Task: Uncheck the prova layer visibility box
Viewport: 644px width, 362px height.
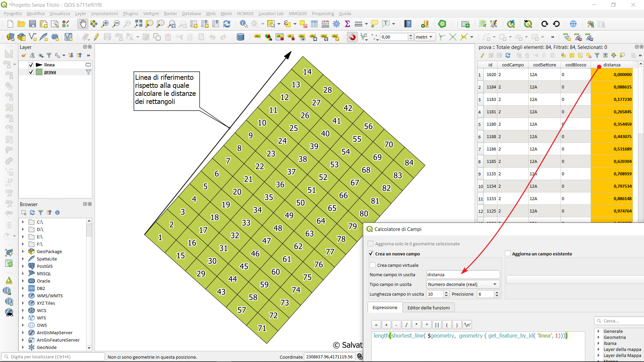Action: tap(31, 72)
